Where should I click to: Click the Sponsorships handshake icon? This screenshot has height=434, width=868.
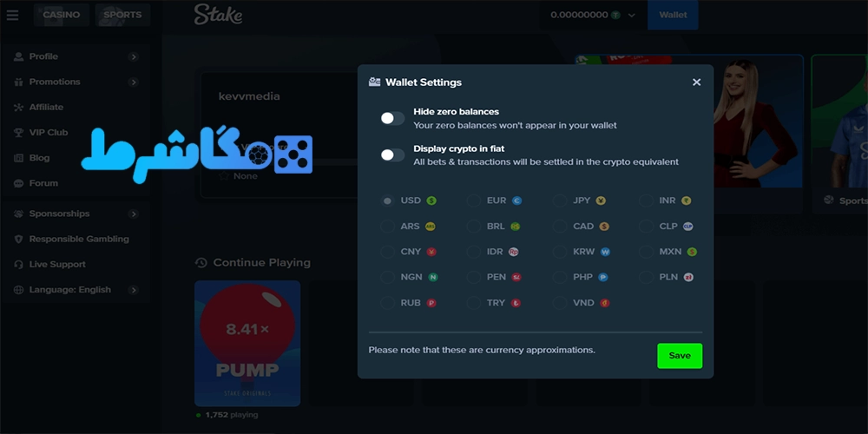[x=19, y=214]
